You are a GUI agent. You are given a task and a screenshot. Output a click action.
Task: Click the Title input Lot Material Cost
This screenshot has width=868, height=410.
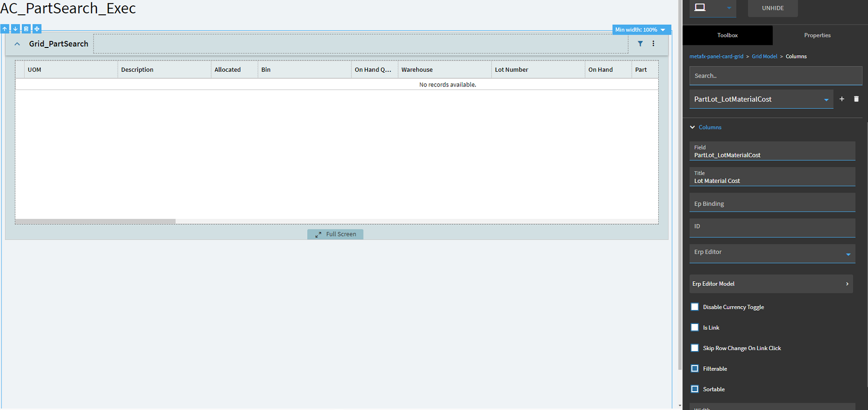point(772,177)
